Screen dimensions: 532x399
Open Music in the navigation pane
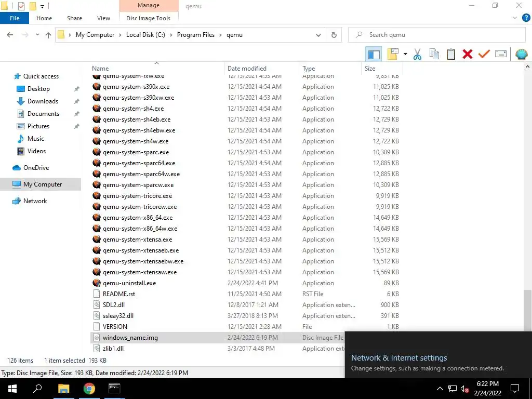click(36, 138)
